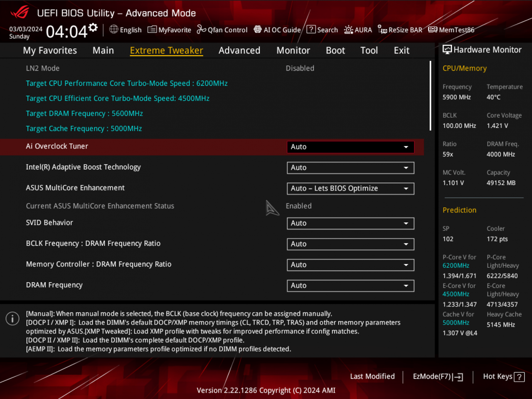The image size is (532, 399).
Task: Switch to Main tab
Action: click(103, 50)
